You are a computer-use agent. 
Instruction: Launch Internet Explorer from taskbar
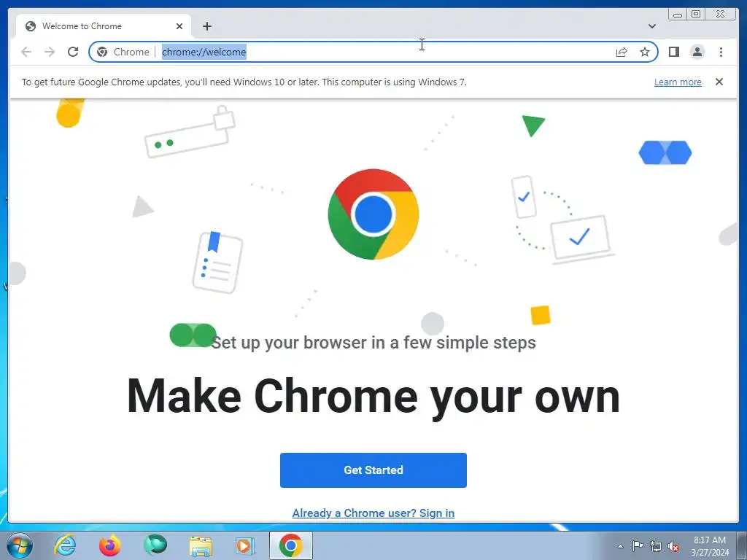(x=65, y=545)
